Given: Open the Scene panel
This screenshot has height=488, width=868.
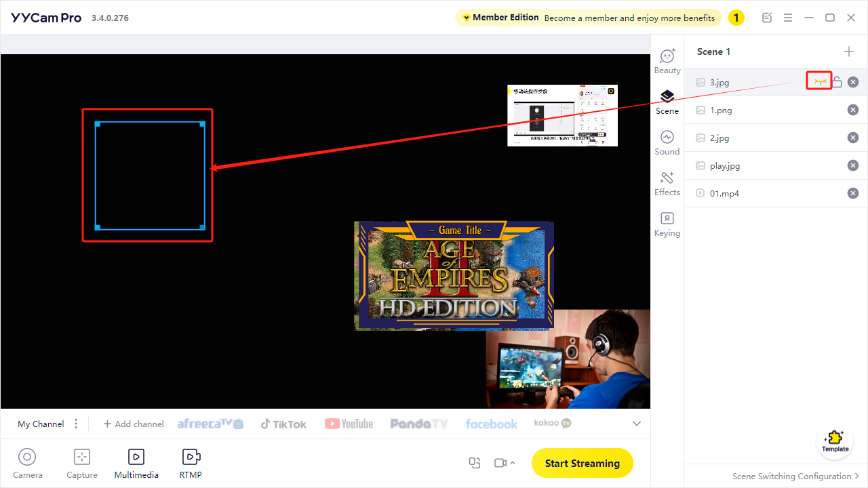Looking at the screenshot, I should click(x=667, y=102).
